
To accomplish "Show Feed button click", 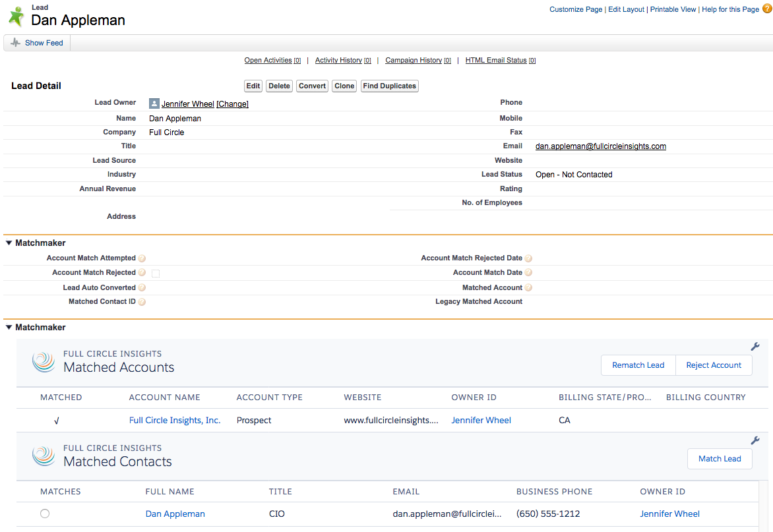I will [x=37, y=43].
